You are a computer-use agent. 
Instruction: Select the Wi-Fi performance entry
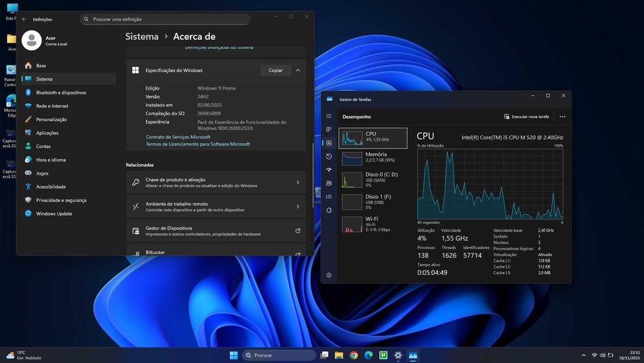pyautogui.click(x=373, y=224)
